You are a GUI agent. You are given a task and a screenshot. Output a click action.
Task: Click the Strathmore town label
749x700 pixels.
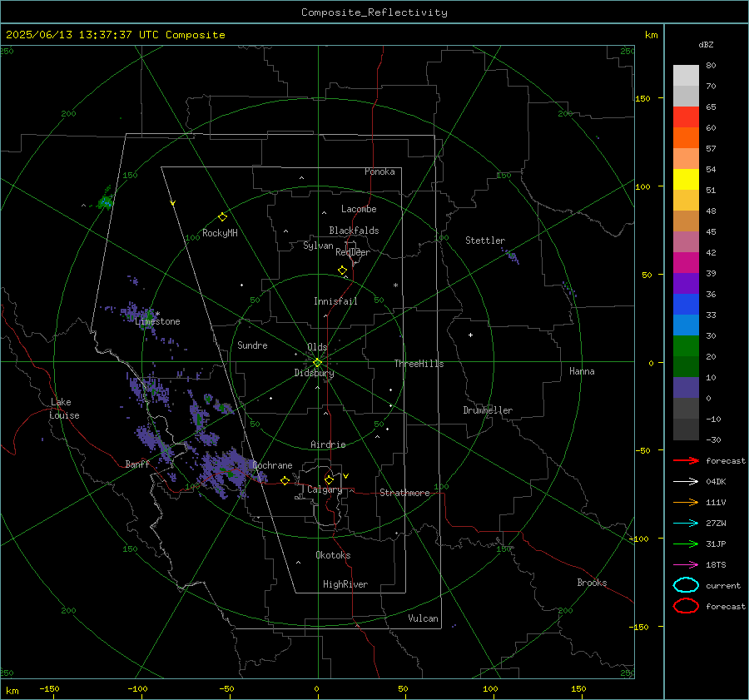(404, 493)
